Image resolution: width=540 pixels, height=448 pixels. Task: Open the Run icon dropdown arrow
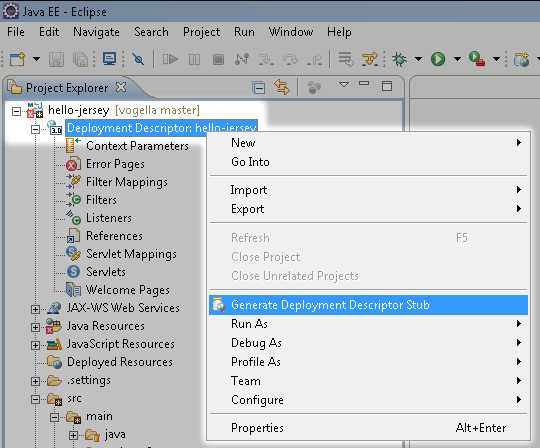point(457,59)
